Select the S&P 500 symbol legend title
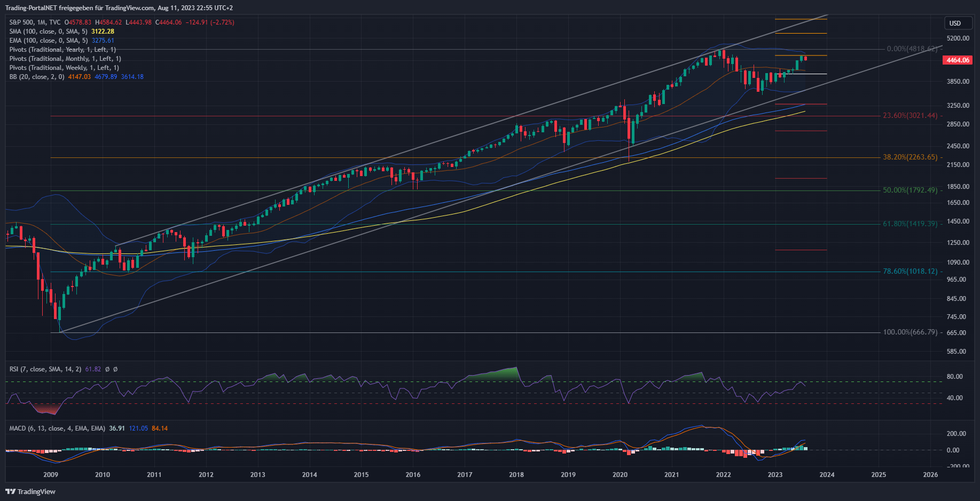 35,22
